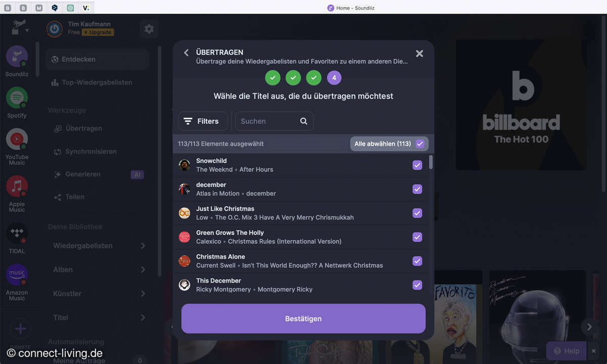Click the december track cover icon

pos(185,189)
